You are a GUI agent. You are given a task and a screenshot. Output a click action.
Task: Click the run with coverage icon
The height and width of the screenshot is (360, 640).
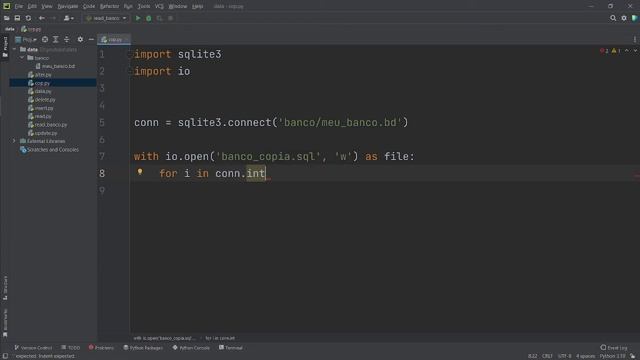click(160, 18)
